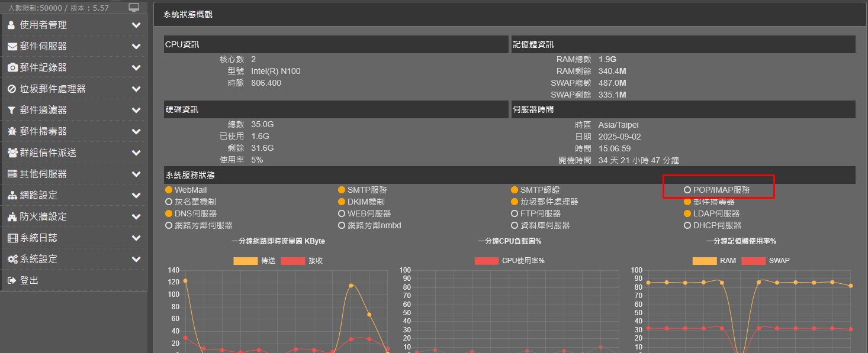Click the gears icon beside 系統設定
Screen dimensions: 868x353
click(x=12, y=260)
